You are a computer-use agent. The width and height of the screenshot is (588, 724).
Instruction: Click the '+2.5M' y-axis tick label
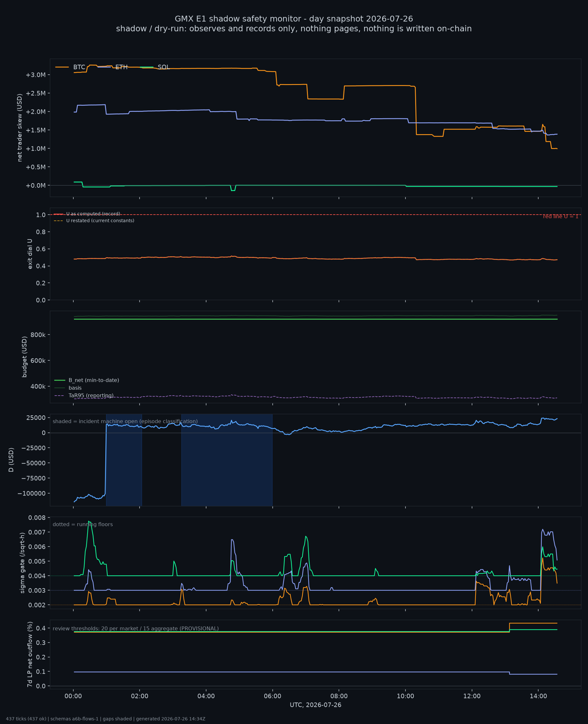click(36, 93)
